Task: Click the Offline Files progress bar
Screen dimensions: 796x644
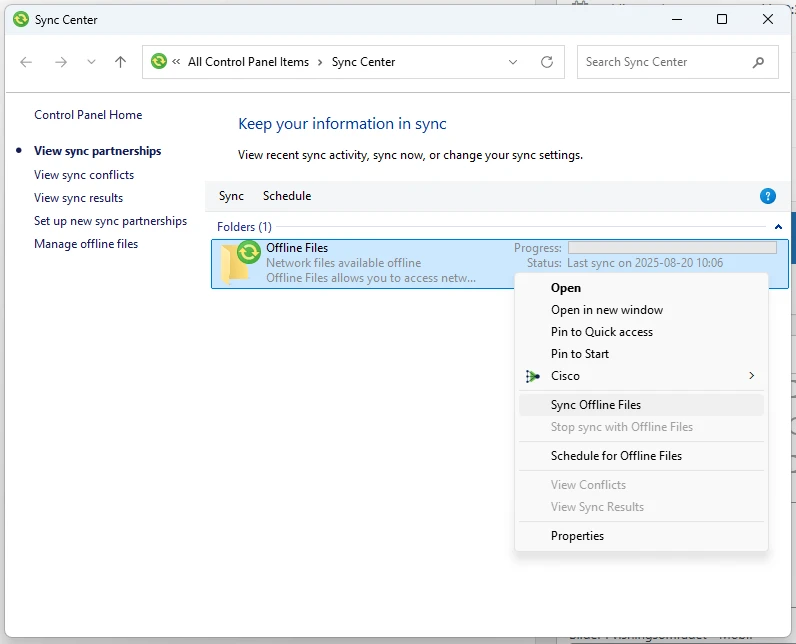Action: click(672, 248)
